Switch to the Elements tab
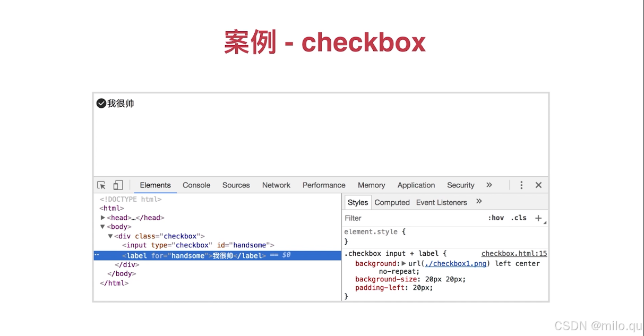Viewport: 644px width, 336px height. [155, 185]
